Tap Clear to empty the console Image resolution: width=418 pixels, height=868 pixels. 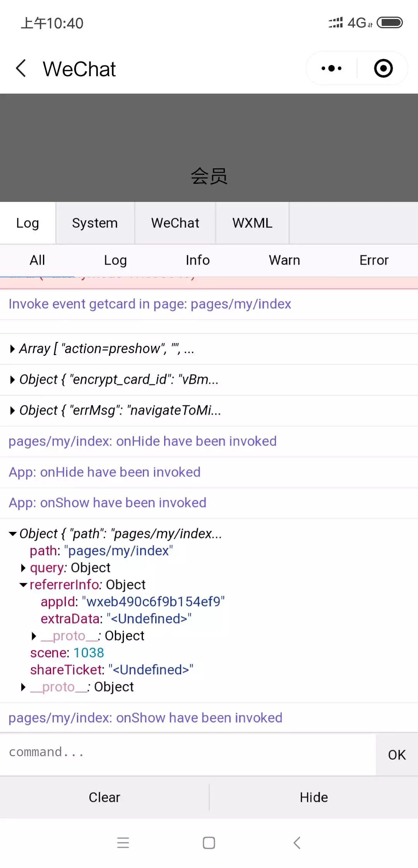tap(104, 797)
